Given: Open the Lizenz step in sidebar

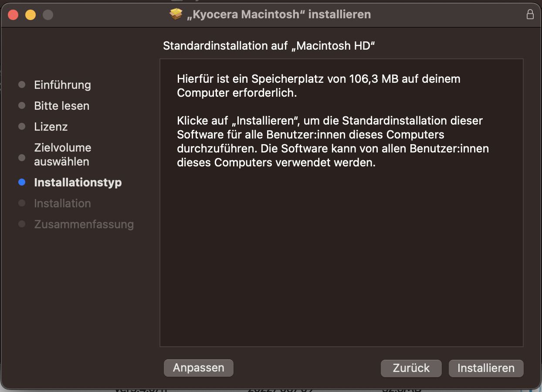Looking at the screenshot, I should point(51,127).
